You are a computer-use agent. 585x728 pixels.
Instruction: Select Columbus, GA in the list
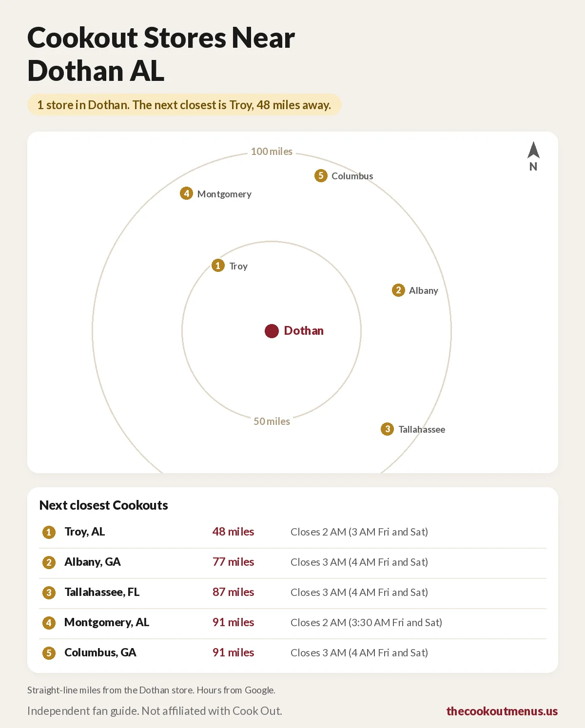100,652
